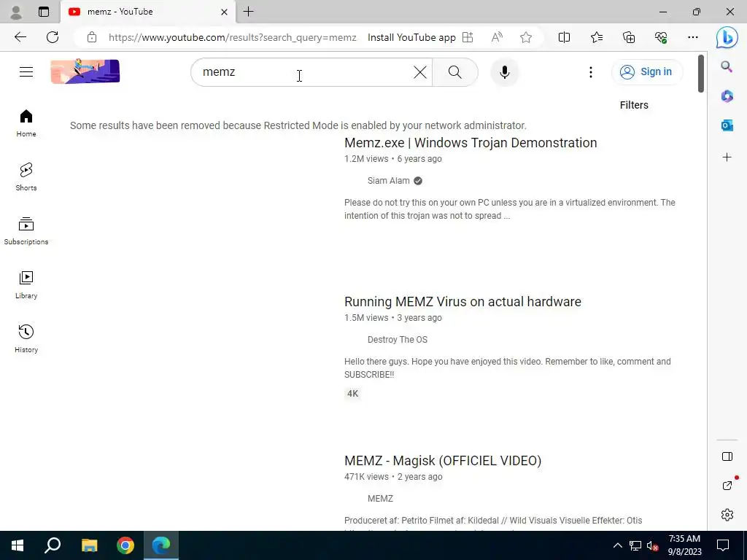Open Browser essentials heart icon

point(661,37)
